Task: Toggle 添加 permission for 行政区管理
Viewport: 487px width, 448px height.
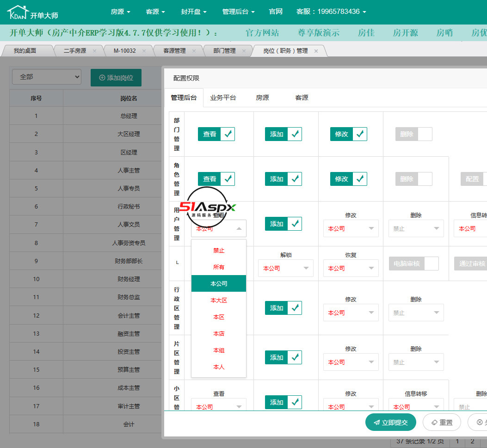Action: point(283,308)
